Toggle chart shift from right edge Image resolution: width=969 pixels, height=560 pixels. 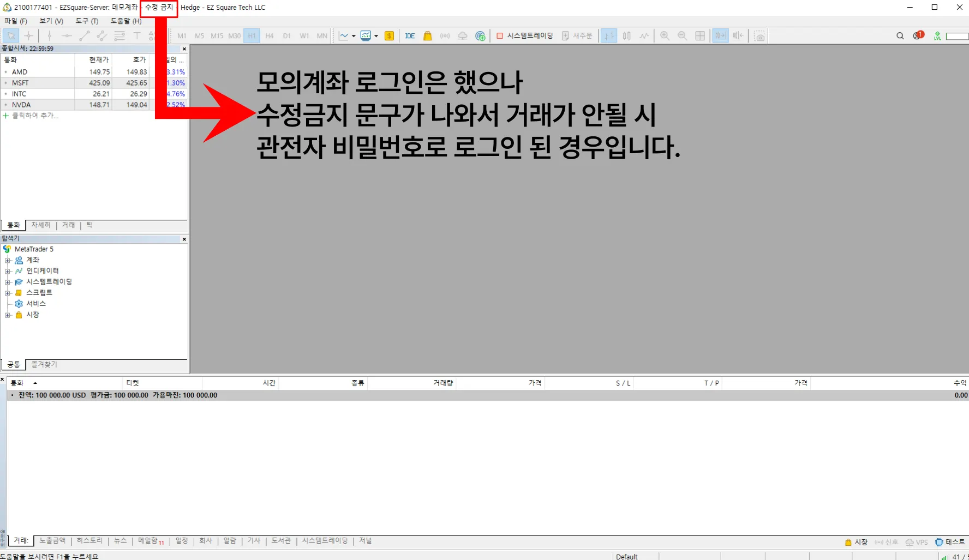(738, 36)
